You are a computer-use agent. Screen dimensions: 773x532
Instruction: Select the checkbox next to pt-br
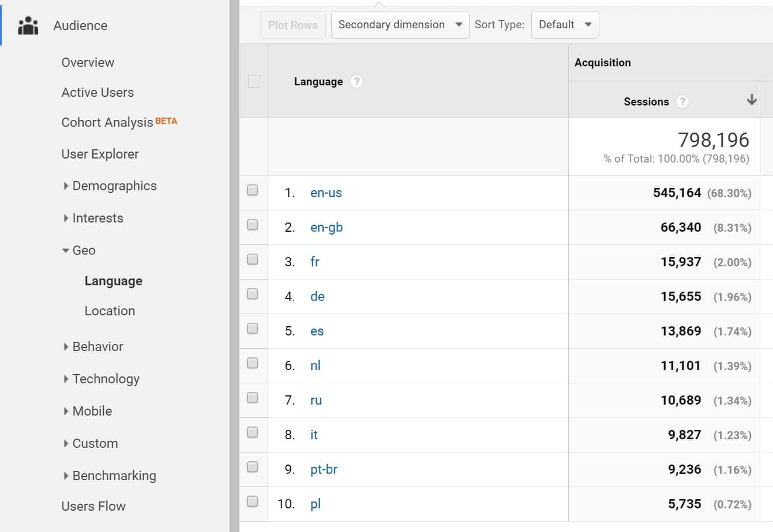tap(253, 467)
